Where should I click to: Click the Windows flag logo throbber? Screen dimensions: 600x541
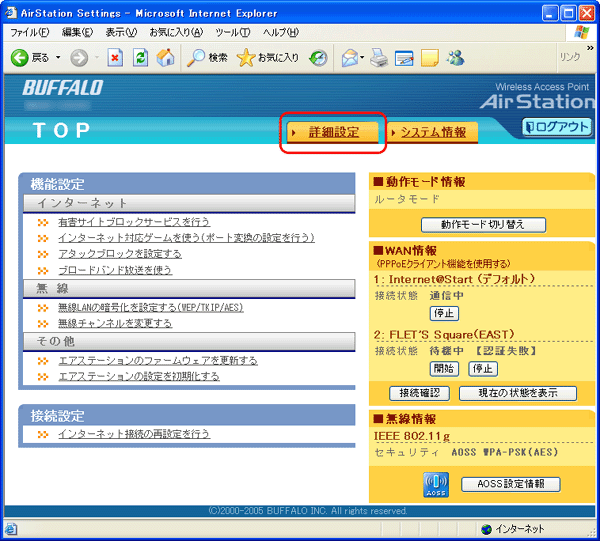point(582,32)
